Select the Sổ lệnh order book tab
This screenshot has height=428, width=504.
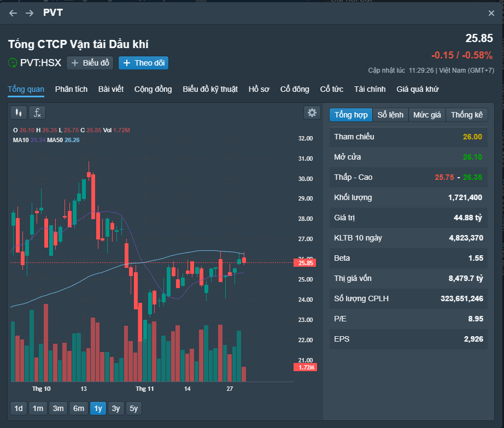tap(390, 115)
